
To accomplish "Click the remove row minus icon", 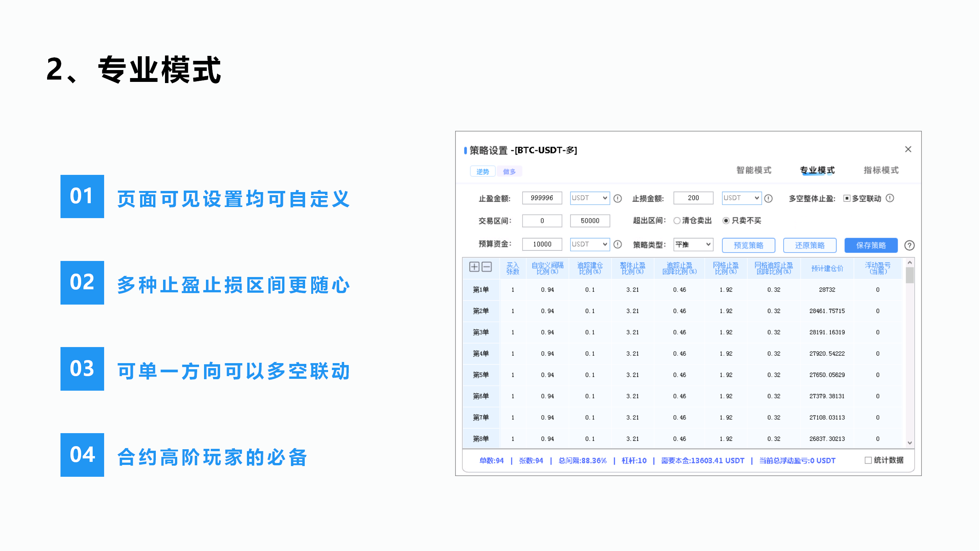I will pyautogui.click(x=487, y=267).
